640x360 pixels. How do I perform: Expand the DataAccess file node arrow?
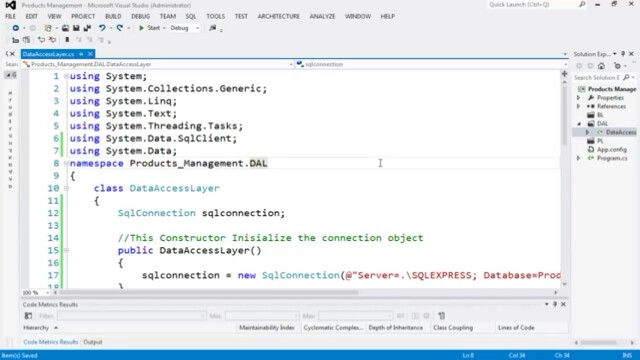tap(587, 132)
